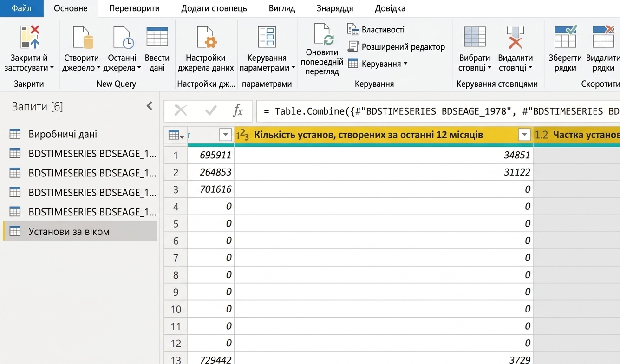
Task: Click the Зберегти рядки icon
Action: (565, 37)
